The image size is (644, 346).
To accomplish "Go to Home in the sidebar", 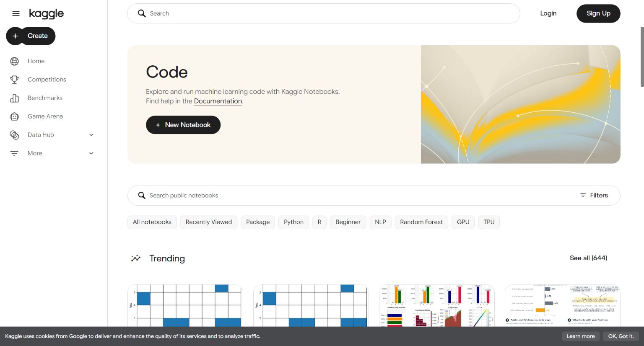I will (x=36, y=61).
